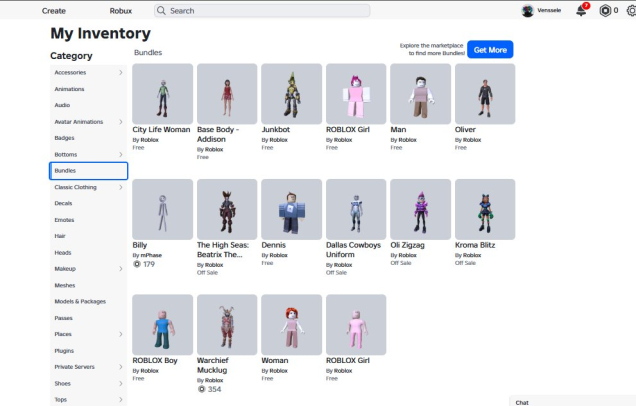Screen dimensions: 636x406
Task: Select the Hair category
Action: click(x=88, y=236)
